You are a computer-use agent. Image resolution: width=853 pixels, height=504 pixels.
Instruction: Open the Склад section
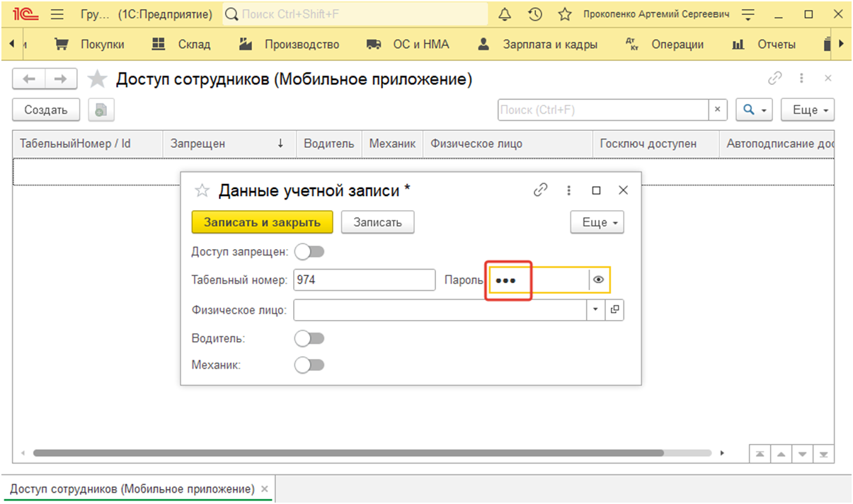click(x=181, y=44)
